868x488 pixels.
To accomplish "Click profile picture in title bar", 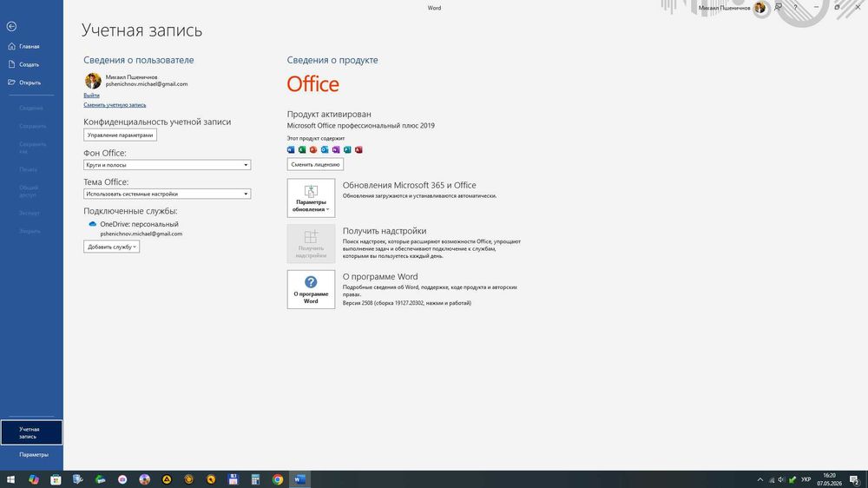I will click(x=759, y=8).
